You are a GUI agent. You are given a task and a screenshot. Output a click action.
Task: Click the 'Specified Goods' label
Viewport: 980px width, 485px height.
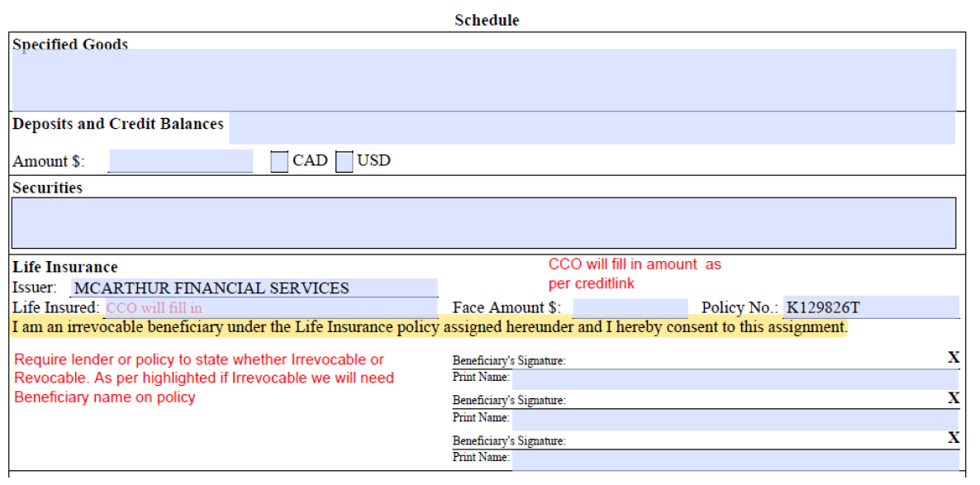pyautogui.click(x=70, y=44)
